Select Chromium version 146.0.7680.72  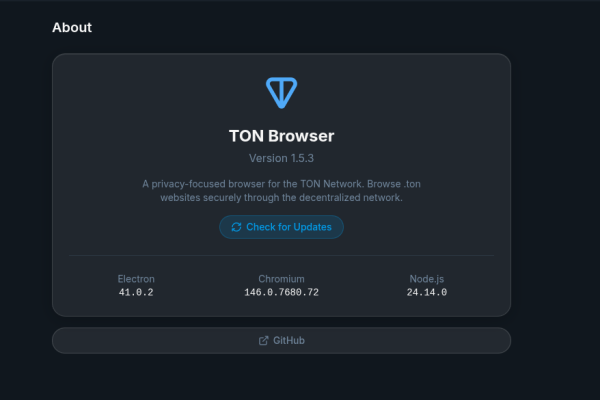point(281,292)
